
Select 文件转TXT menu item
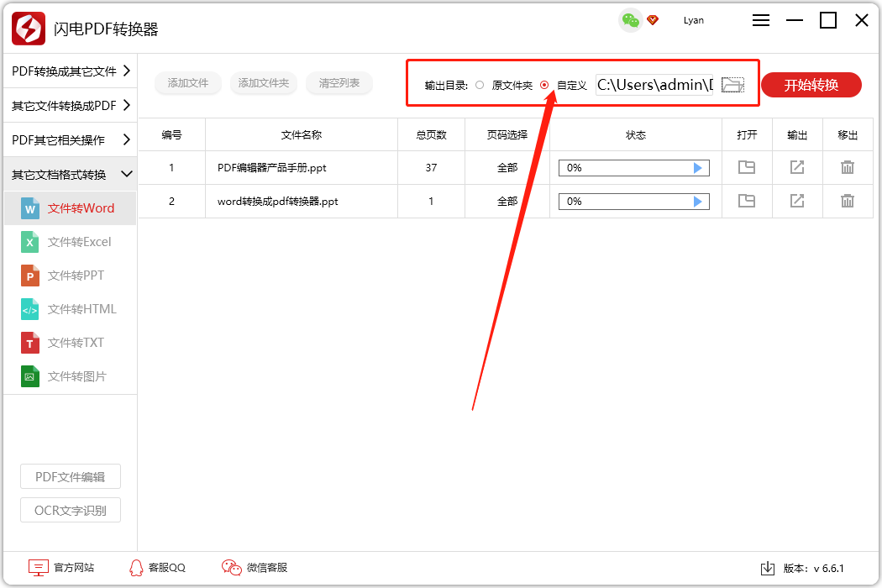71,343
